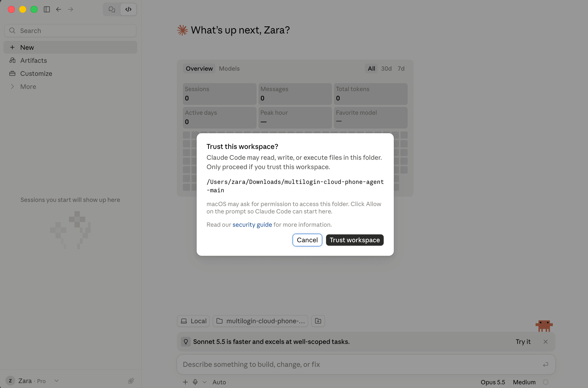Open Customize in the sidebar
The height and width of the screenshot is (388, 588).
coord(70,74)
